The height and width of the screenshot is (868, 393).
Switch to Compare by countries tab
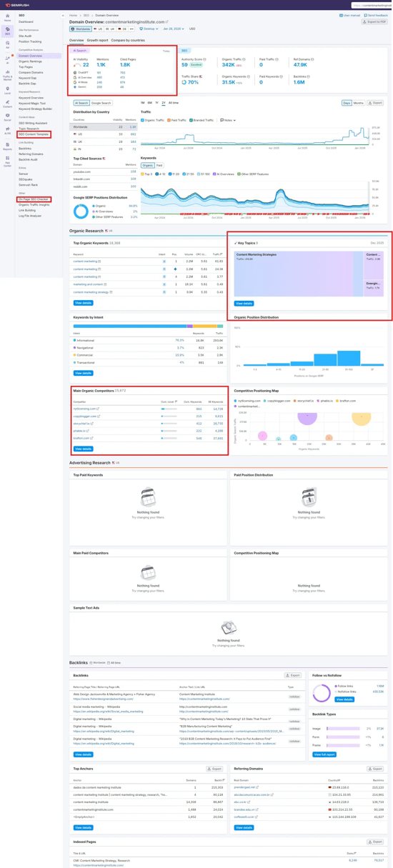128,41
